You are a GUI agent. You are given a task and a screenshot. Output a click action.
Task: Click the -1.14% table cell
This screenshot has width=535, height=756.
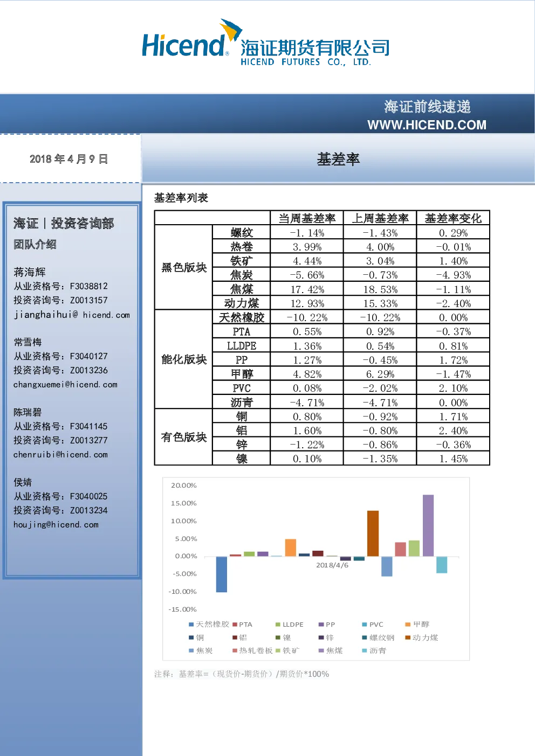point(307,233)
